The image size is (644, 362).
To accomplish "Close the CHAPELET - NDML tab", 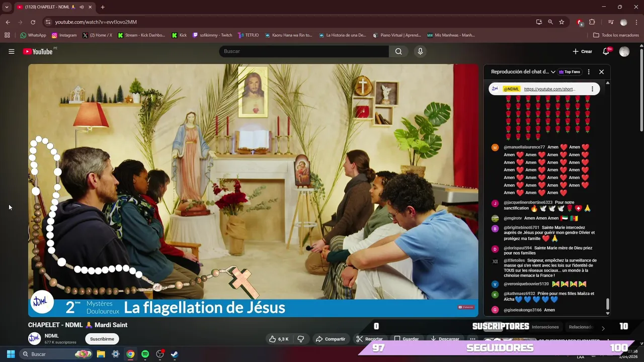I will click(x=91, y=7).
